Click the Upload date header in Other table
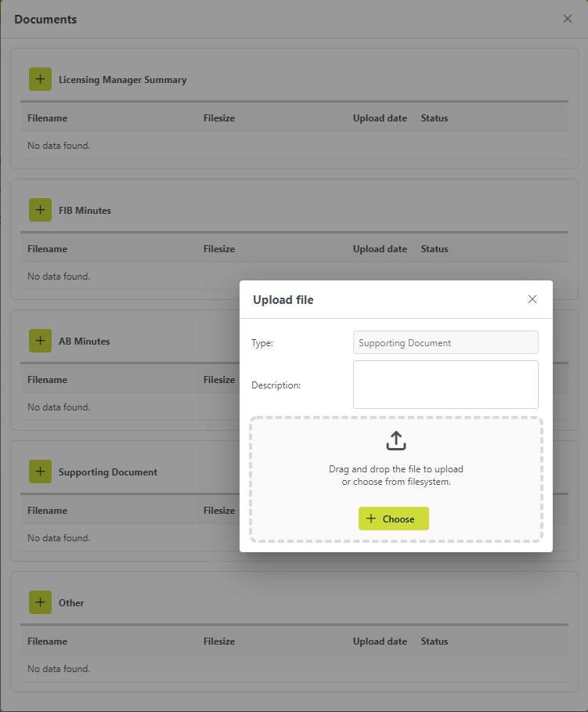 380,642
